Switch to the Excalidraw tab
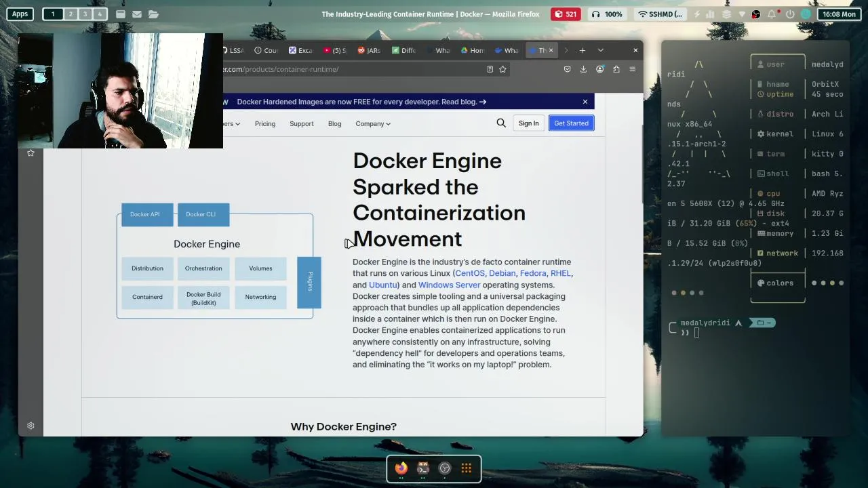The width and height of the screenshot is (868, 488). tap(300, 50)
